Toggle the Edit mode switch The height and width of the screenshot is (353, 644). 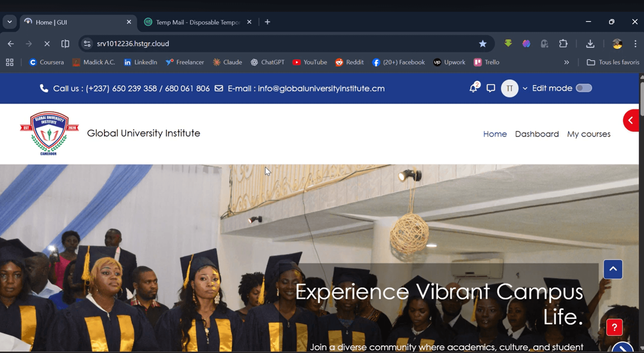click(584, 88)
